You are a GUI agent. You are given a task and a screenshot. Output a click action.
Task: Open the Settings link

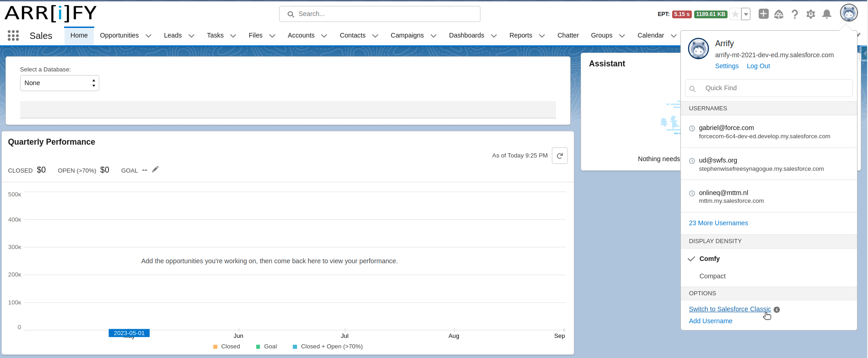pos(727,66)
